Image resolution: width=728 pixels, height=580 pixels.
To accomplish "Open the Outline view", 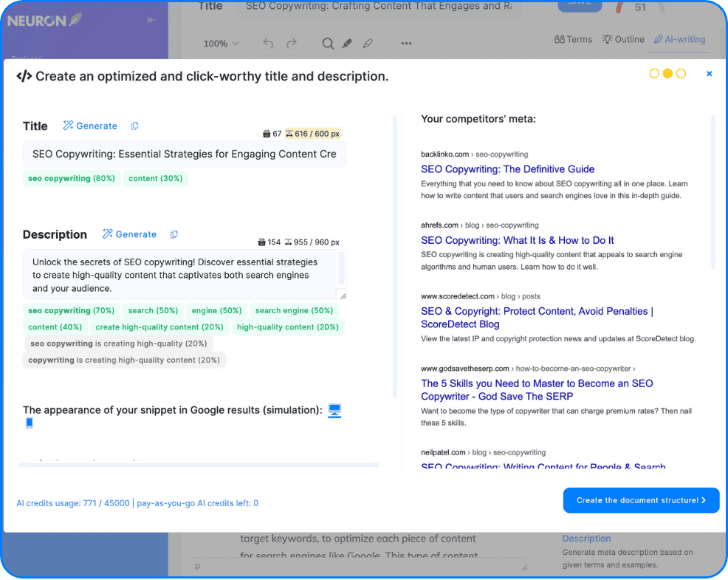I will click(622, 39).
